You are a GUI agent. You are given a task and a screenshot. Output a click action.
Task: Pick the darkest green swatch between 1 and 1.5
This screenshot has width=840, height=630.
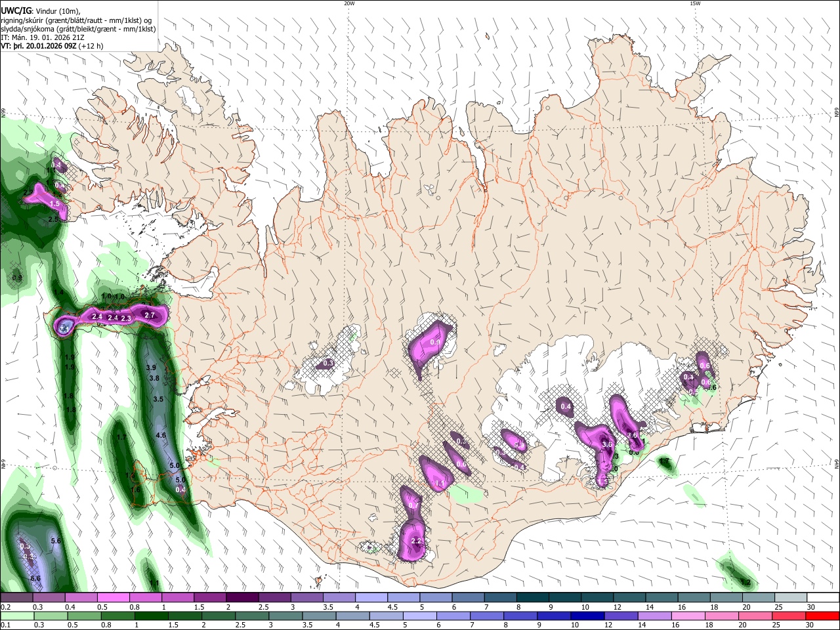pyautogui.click(x=152, y=616)
